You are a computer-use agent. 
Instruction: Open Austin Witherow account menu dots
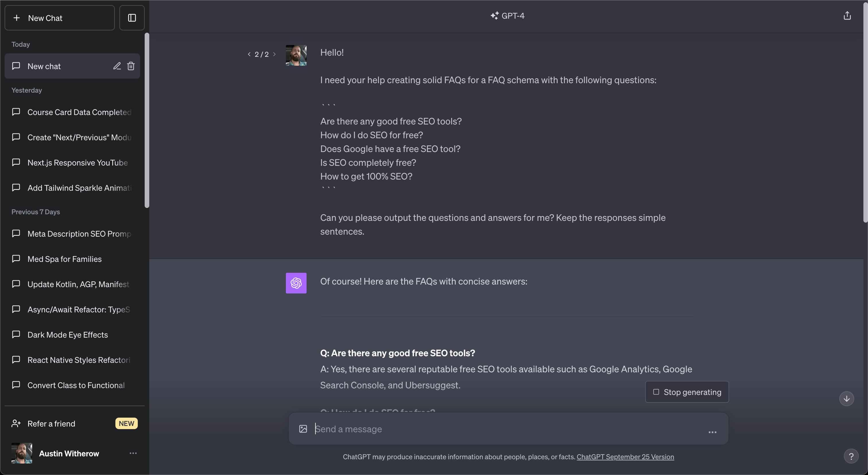pyautogui.click(x=133, y=453)
